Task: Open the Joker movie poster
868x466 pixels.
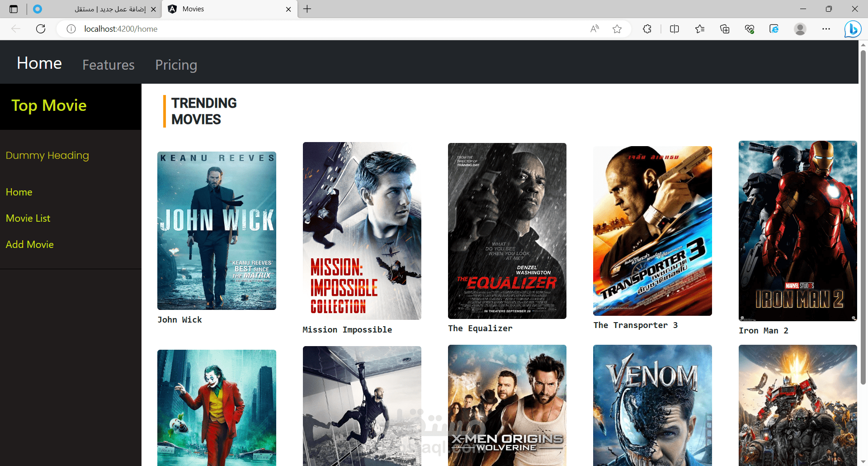Action: 217,408
